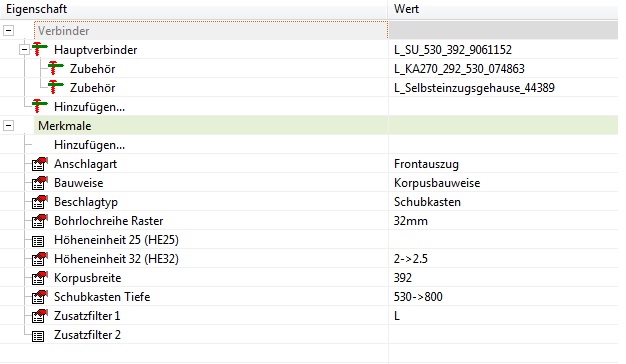Click the screw icon beside Hinzufügen under Verbinder

[40, 106]
